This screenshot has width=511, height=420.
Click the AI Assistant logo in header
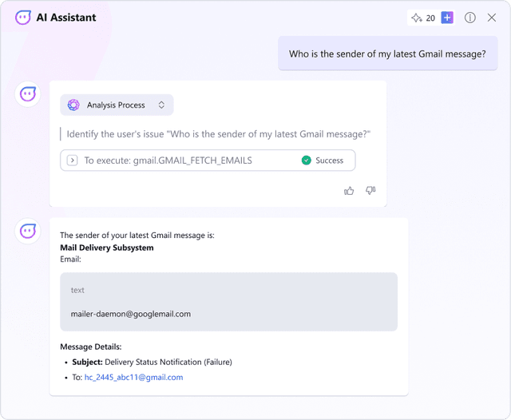click(x=23, y=18)
